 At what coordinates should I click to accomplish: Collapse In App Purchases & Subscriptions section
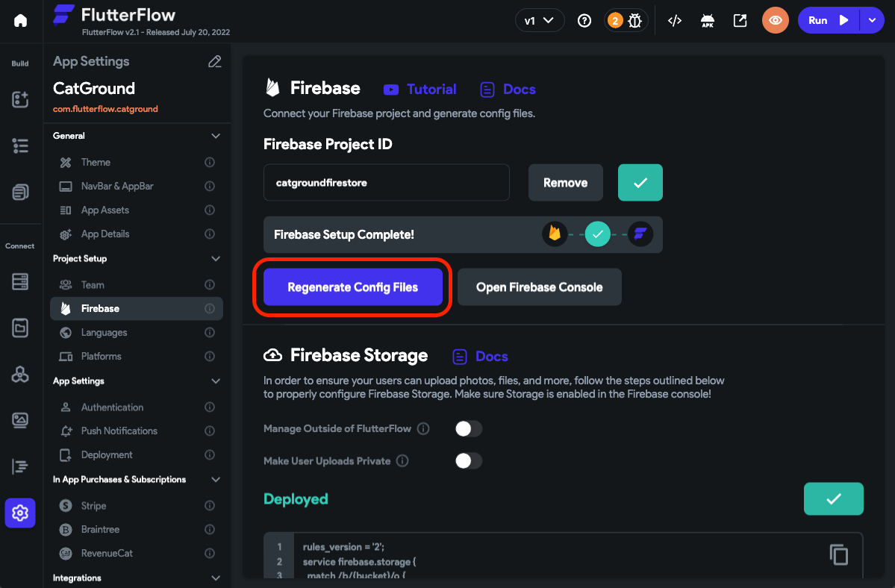pyautogui.click(x=215, y=480)
